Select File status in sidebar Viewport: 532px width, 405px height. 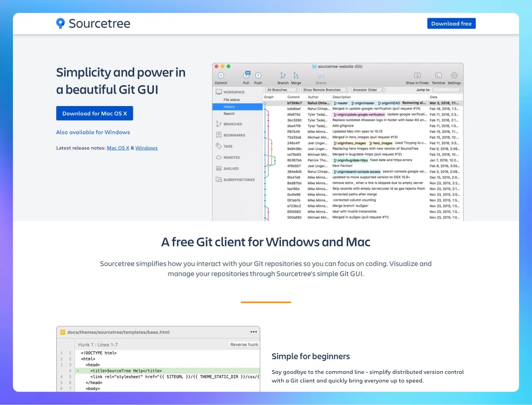click(231, 100)
